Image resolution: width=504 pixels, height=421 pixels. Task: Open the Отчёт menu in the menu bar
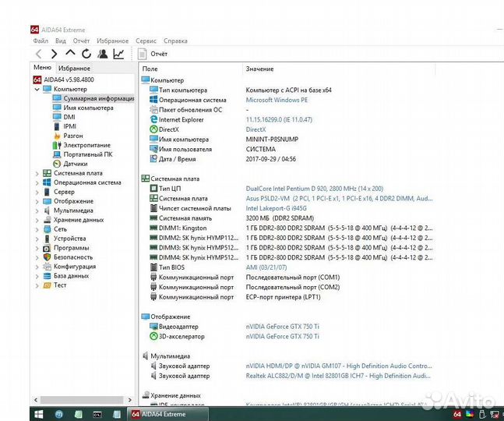(x=81, y=41)
